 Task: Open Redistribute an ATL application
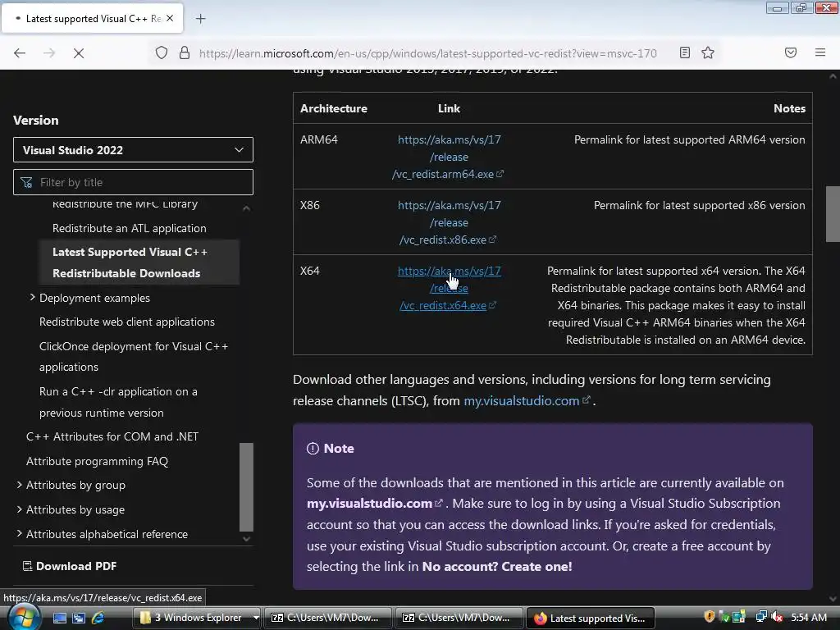click(x=129, y=228)
